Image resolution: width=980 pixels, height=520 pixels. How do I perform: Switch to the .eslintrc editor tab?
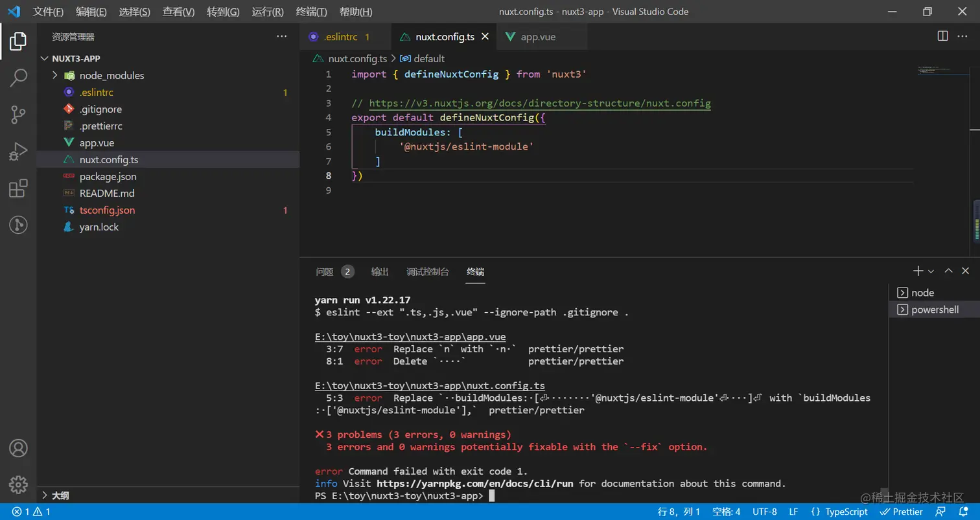point(345,37)
